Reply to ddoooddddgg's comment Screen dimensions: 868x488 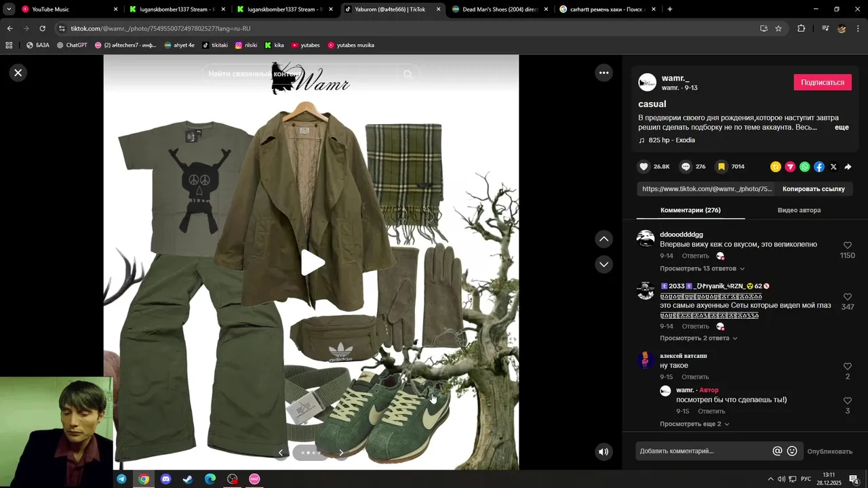[695, 256]
